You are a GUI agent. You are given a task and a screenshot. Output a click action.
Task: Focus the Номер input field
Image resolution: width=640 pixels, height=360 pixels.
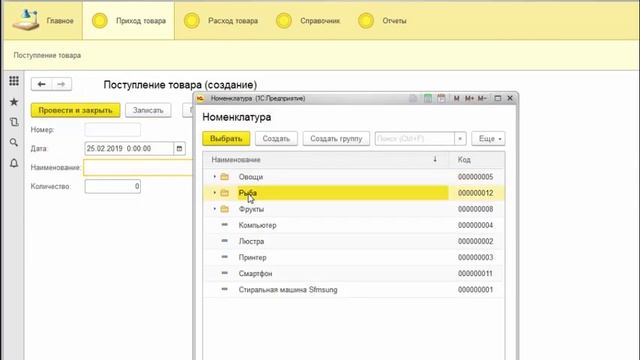[x=113, y=130]
